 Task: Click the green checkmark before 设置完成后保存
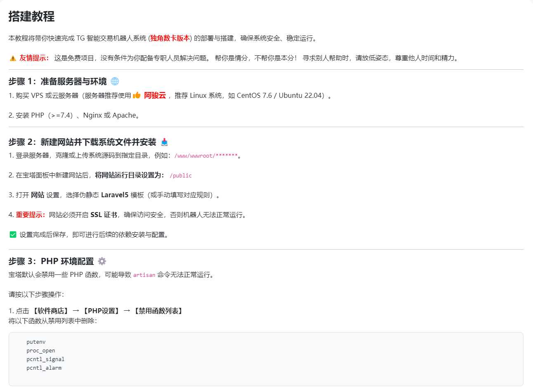click(x=13, y=235)
